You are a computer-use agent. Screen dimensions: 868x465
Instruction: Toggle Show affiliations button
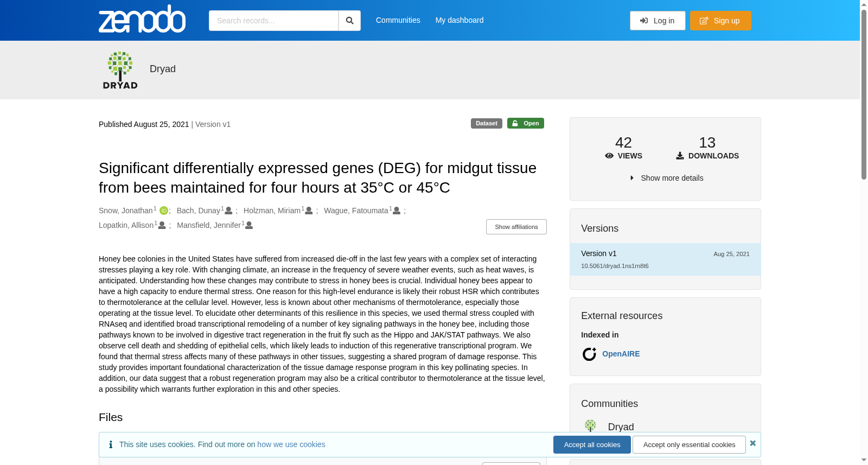(516, 227)
